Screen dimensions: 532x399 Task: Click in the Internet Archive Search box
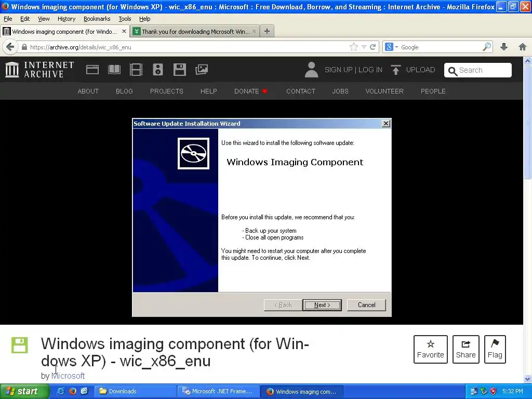(478, 70)
